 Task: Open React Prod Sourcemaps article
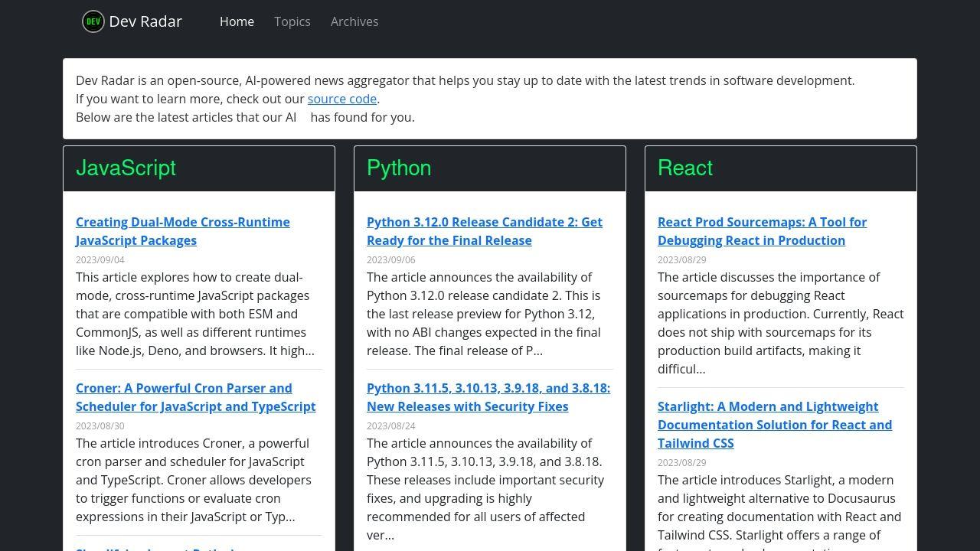pyautogui.click(x=762, y=231)
